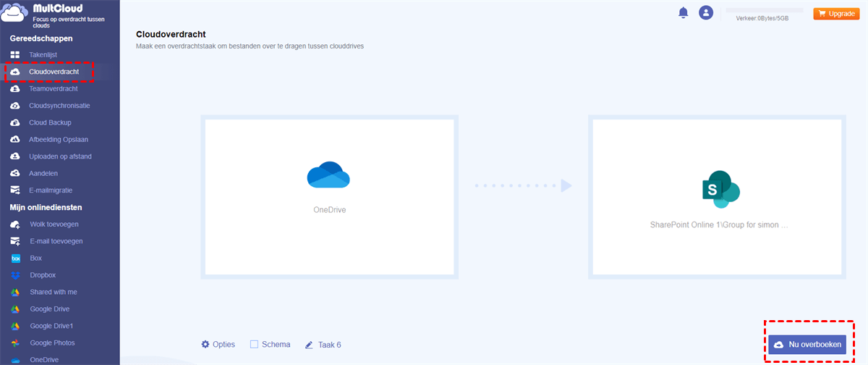This screenshot has height=365, width=868.
Task: Select the OneDrive source box
Action: pos(329,197)
